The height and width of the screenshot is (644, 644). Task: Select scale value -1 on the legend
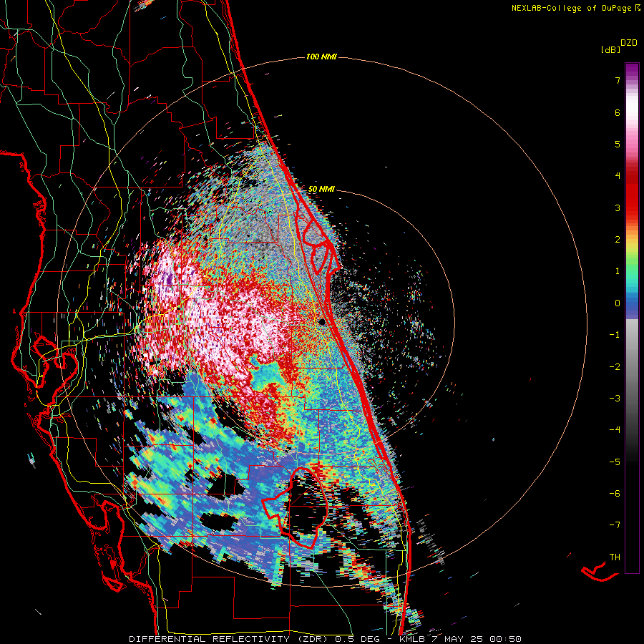(615, 335)
